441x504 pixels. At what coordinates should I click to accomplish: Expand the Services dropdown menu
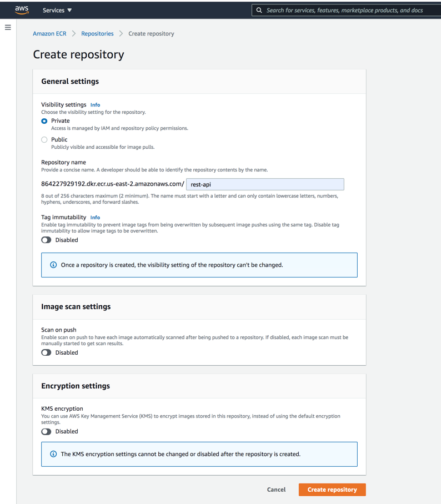(57, 10)
